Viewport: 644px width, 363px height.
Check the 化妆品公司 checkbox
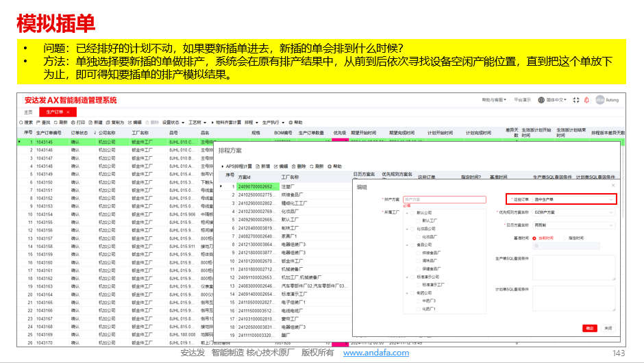[412, 229]
